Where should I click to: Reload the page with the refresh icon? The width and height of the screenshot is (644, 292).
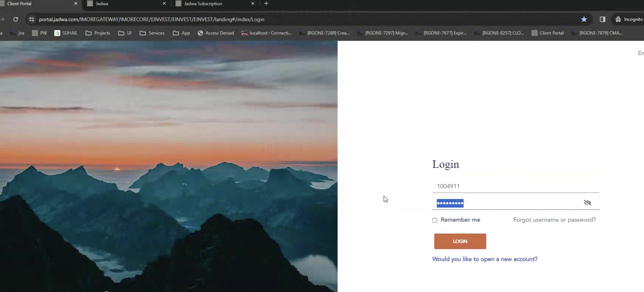16,19
